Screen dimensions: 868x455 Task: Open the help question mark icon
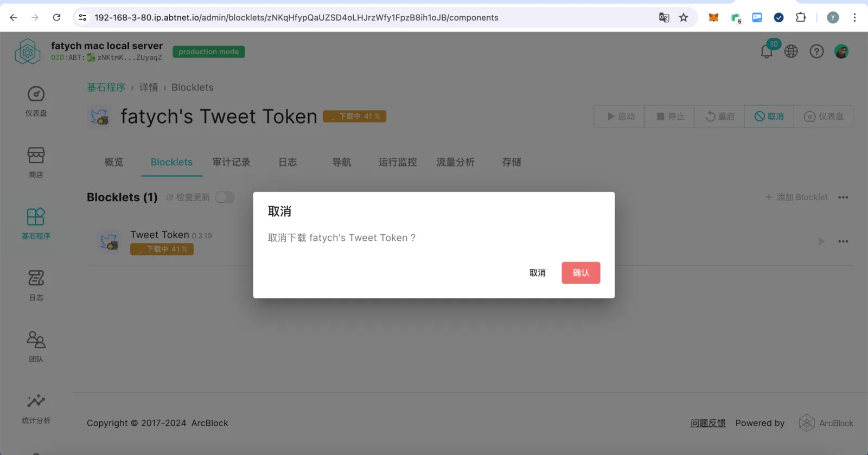(816, 52)
